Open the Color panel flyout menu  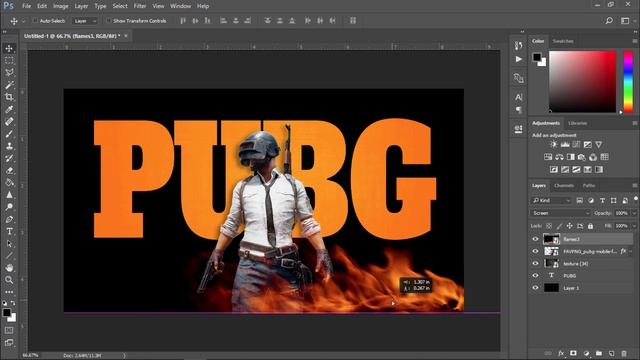click(635, 41)
